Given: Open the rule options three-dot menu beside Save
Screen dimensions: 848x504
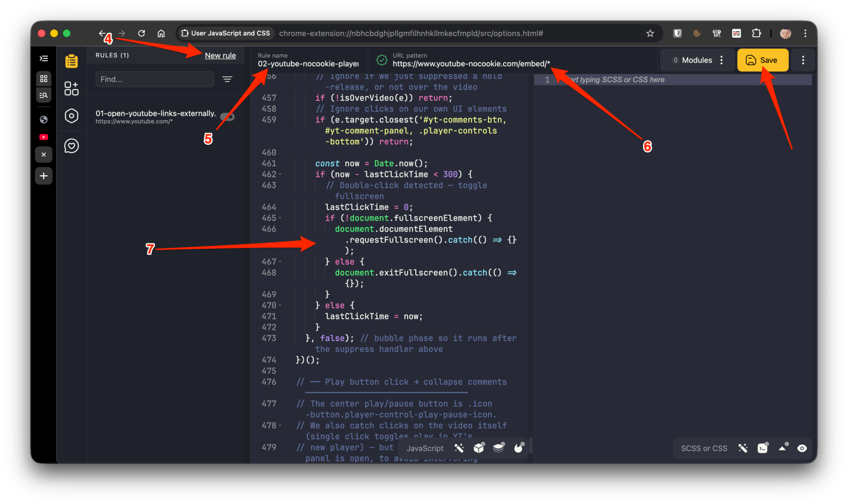Looking at the screenshot, I should pos(803,60).
